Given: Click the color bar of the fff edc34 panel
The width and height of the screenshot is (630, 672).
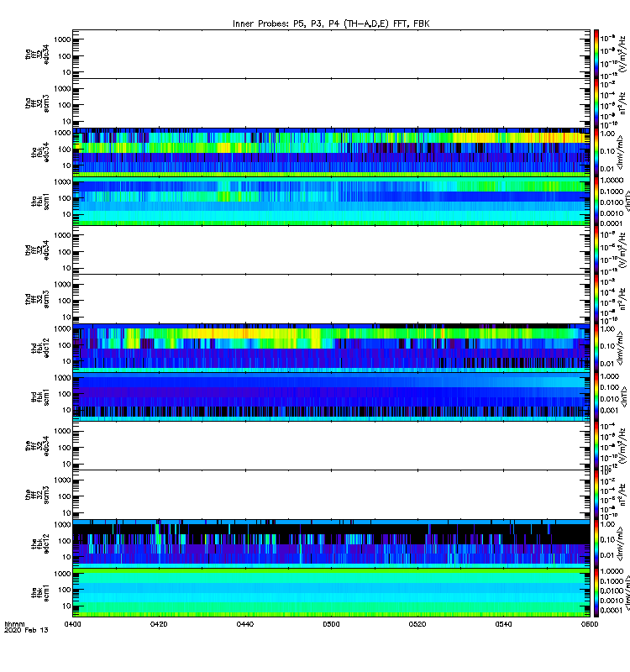Looking at the screenshot, I should pos(596,446).
